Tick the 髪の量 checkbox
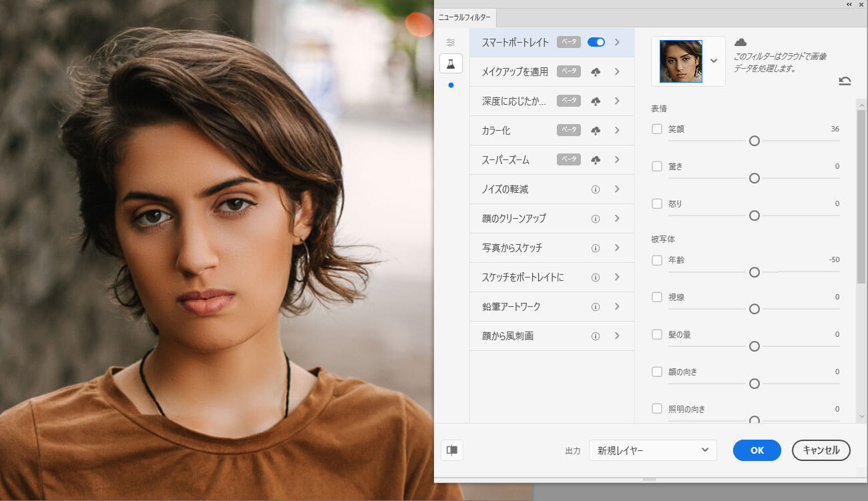The width and height of the screenshot is (868, 501). (657, 334)
